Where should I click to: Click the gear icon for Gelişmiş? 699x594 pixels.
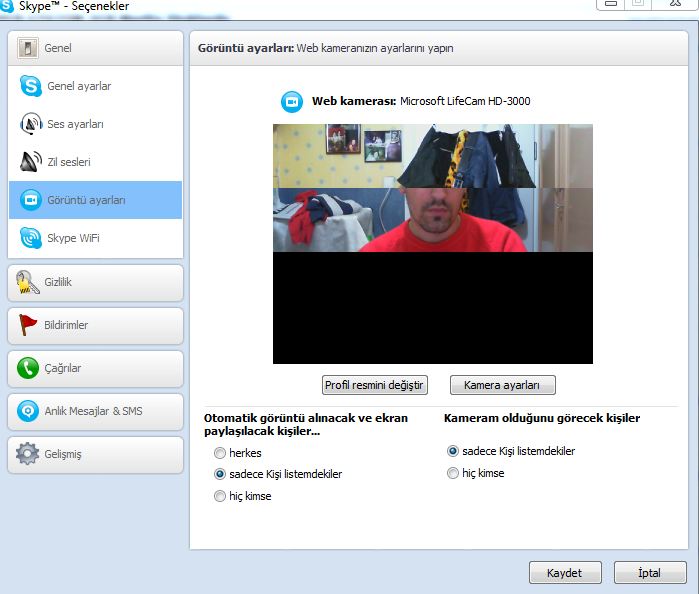(x=28, y=454)
